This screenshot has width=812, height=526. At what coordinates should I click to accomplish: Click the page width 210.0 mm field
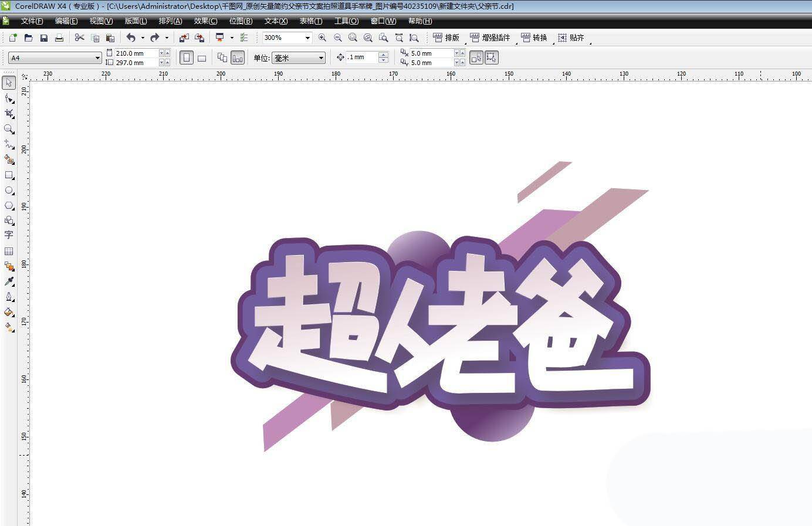pyautogui.click(x=136, y=53)
